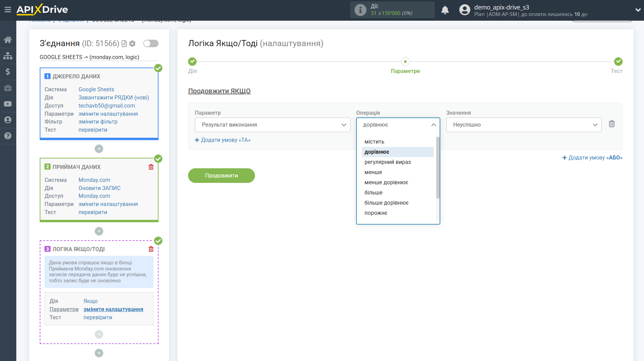Delete the condition row trash icon
644x361 pixels.
tap(612, 124)
